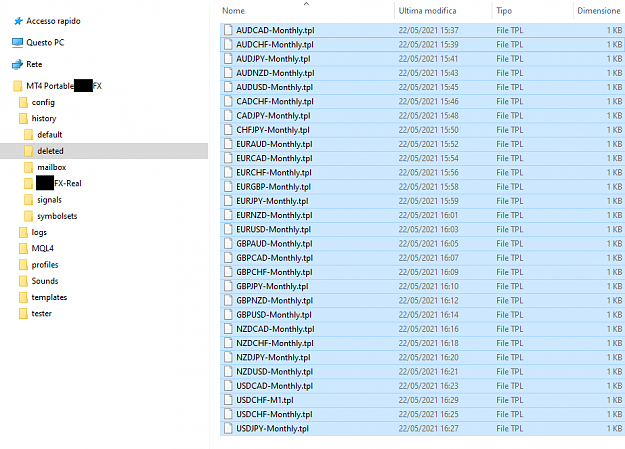Select file name USDCHF-Monthly.tpl
This screenshot has height=449, width=625.
click(274, 415)
